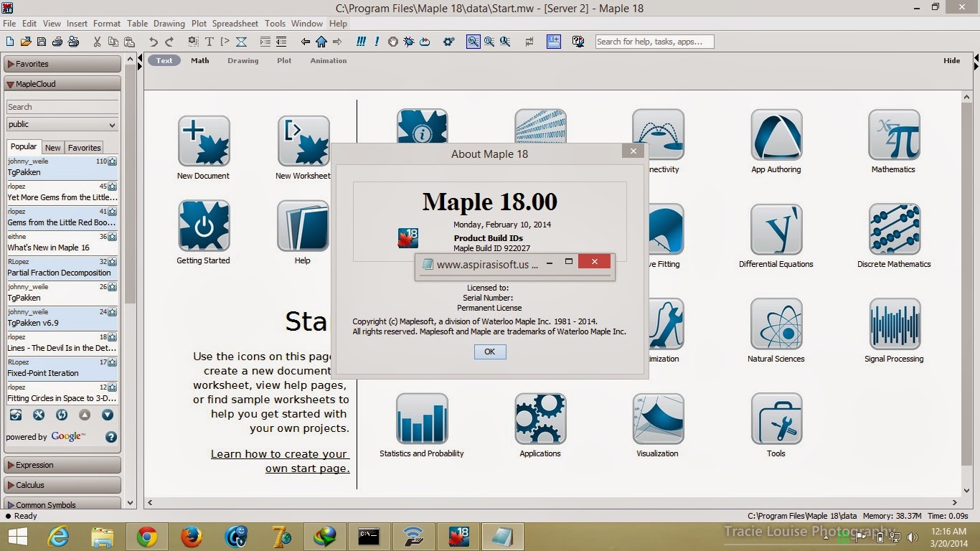Click the open file folder toolbar icon
The image size is (980, 551).
(x=26, y=42)
